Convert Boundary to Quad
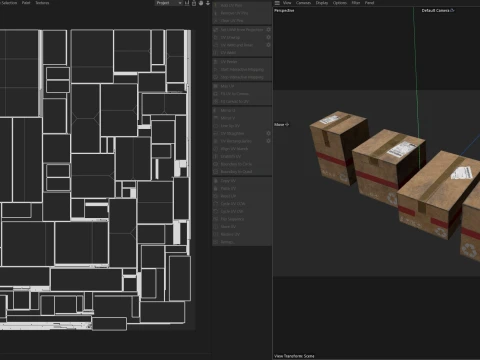480x360 pixels. 242,172
